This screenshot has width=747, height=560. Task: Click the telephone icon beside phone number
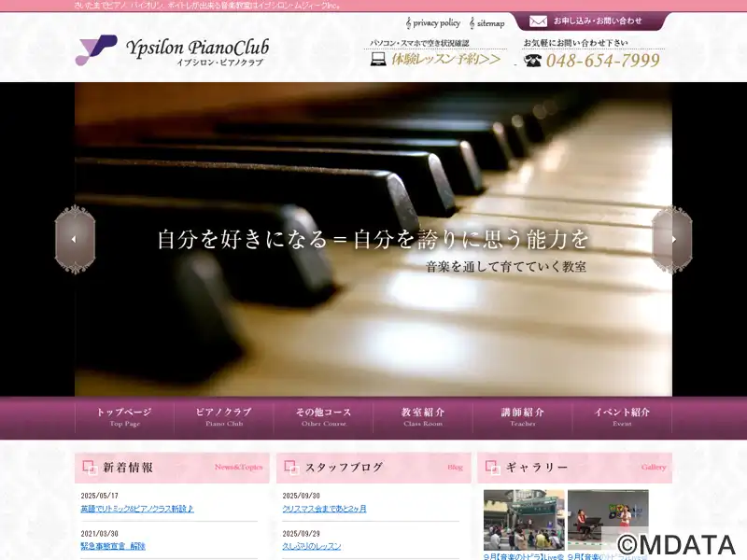pyautogui.click(x=533, y=61)
